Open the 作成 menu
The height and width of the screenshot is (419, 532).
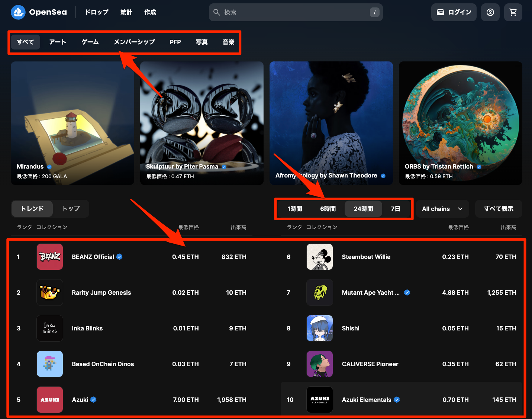[x=150, y=12]
